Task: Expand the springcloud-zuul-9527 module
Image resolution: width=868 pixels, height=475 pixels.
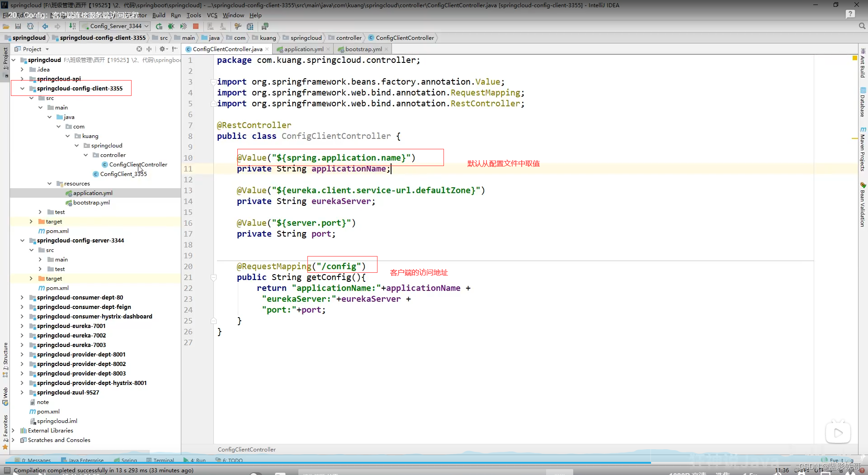Action: coord(22,393)
